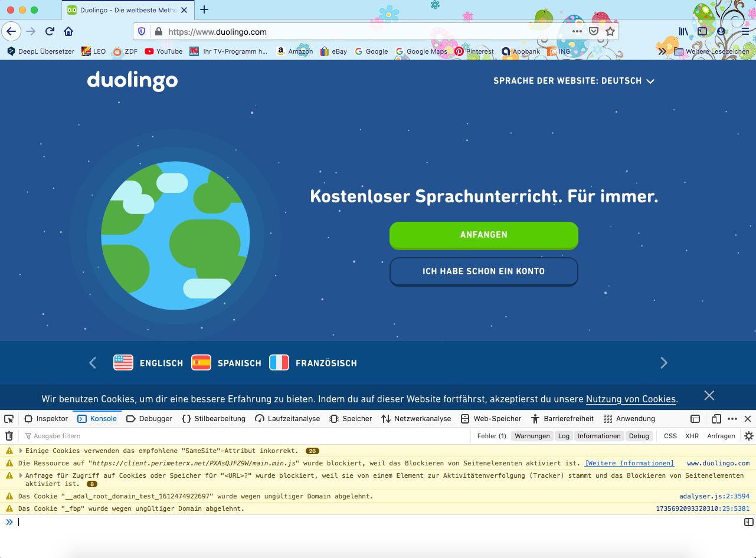756x558 pixels.
Task: Open the Firefox library icon
Action: pyautogui.click(x=683, y=31)
